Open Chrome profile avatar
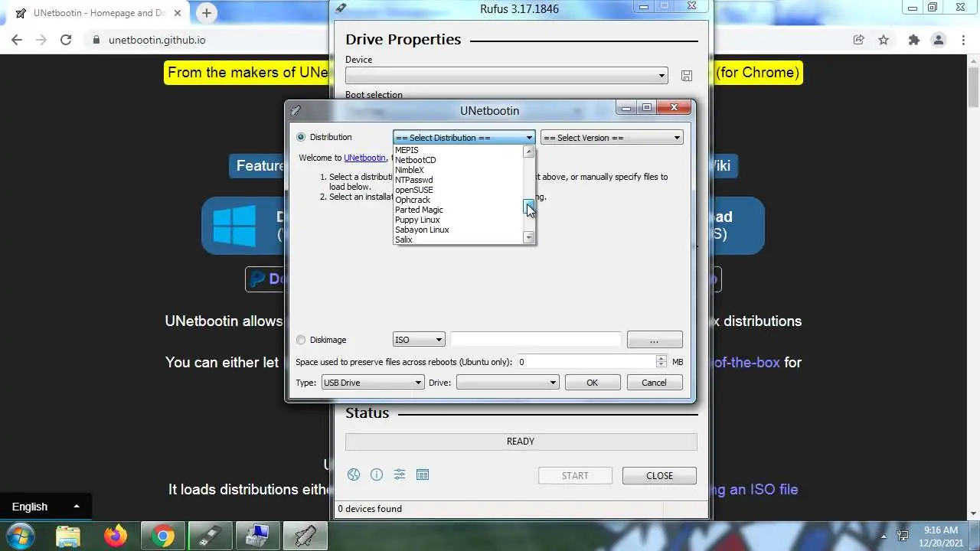Screen dimensions: 980x551 click(x=938, y=40)
